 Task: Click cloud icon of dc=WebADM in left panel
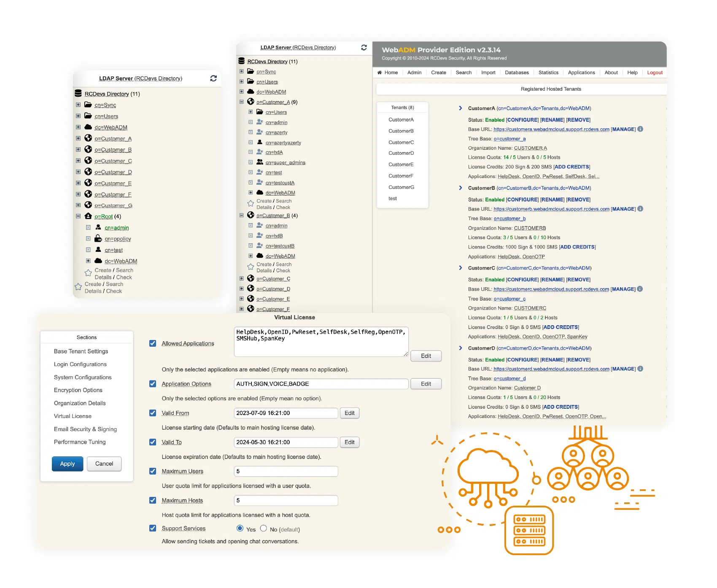88,127
